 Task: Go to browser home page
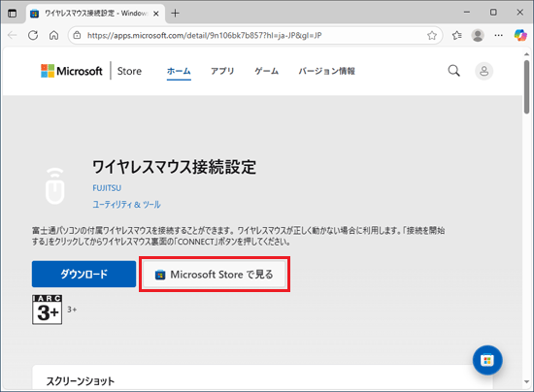tap(53, 35)
